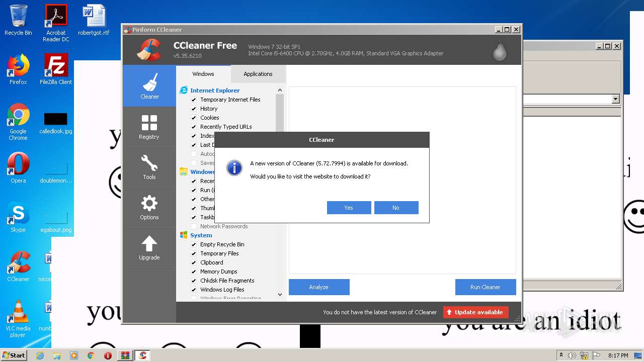
Task: Uncheck Cookies checkbox
Action: 194,118
